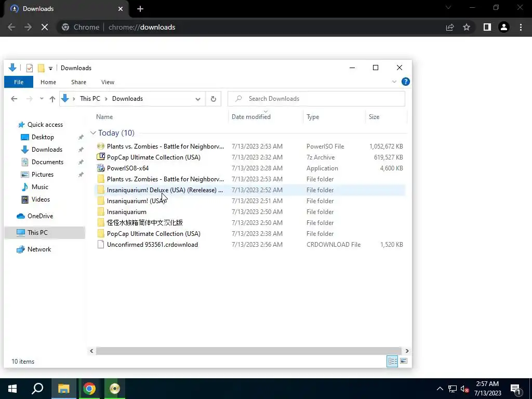The image size is (532, 399).
Task: Click Downloads in the address breadcrumb
Action: click(128, 99)
